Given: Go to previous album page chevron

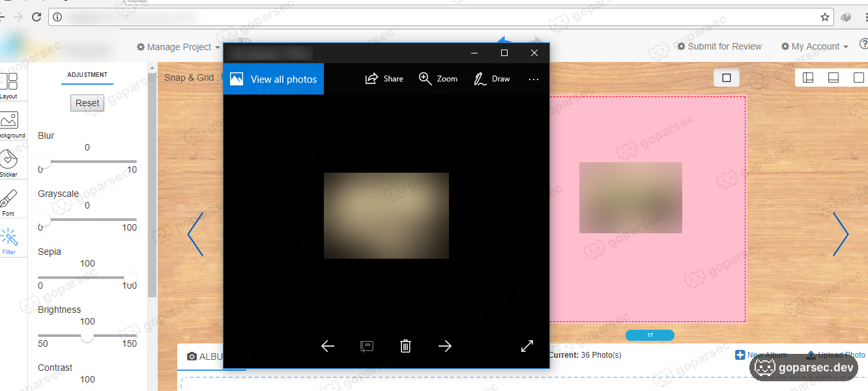Looking at the screenshot, I should [195, 234].
